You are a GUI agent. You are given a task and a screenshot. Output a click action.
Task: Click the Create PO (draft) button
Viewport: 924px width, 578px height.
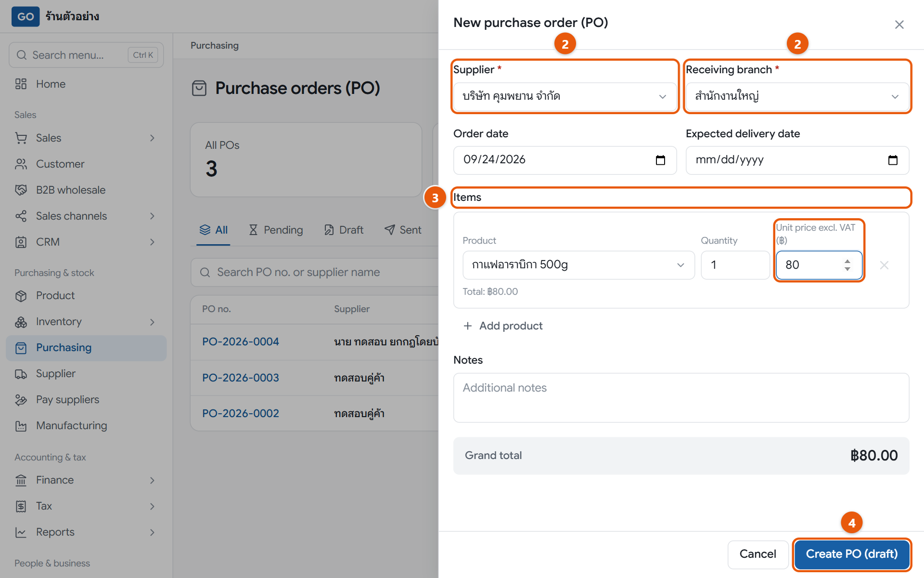click(x=851, y=554)
